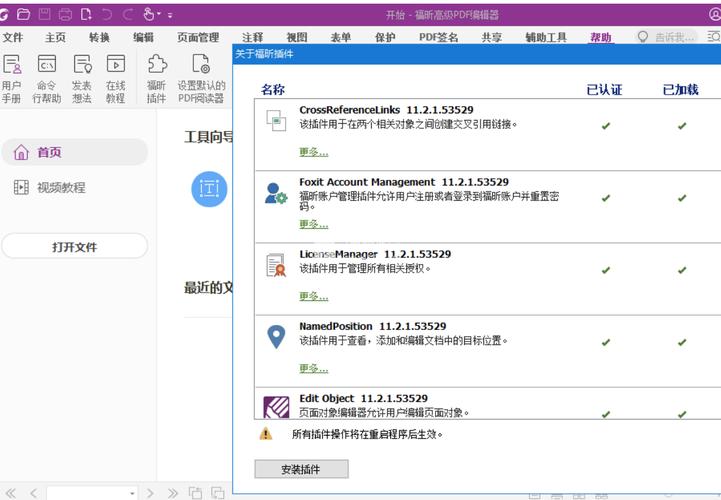Toggle 已加载 checkmark for LicenseManager plugin
This screenshot has width=721, height=500.
[682, 270]
